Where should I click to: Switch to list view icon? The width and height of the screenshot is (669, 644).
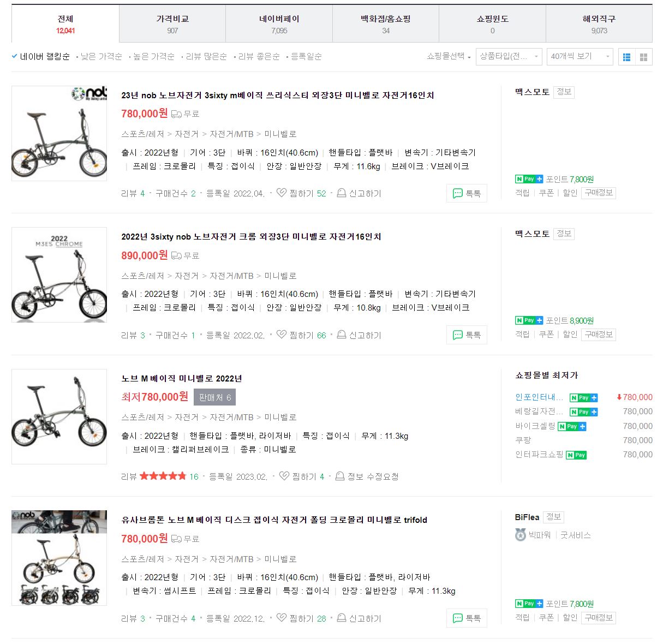point(626,57)
